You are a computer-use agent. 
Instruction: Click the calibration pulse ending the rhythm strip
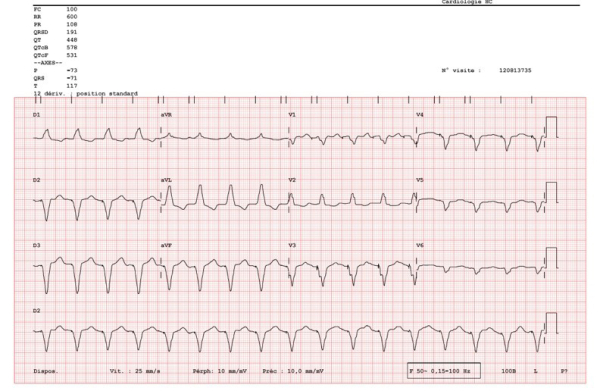tap(551, 323)
